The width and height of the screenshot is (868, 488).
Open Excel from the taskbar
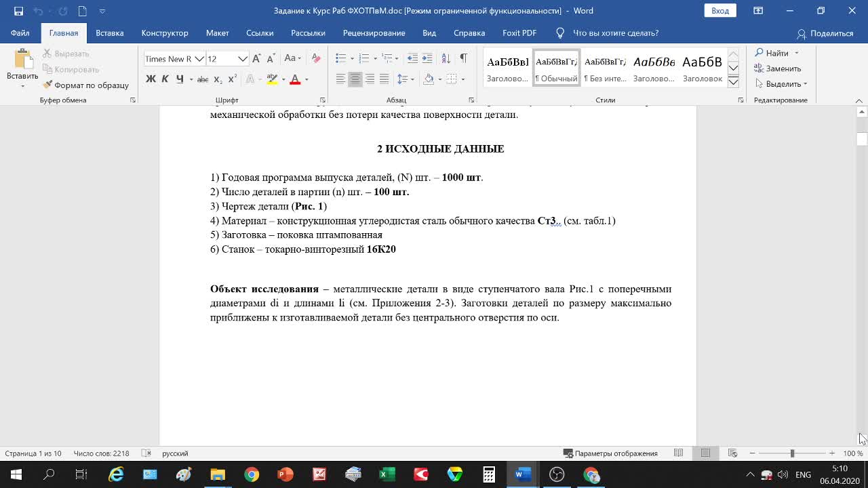click(x=387, y=474)
